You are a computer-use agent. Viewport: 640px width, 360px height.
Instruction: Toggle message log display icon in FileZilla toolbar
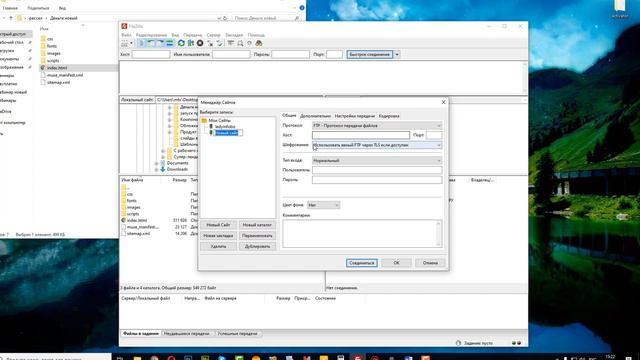point(141,43)
